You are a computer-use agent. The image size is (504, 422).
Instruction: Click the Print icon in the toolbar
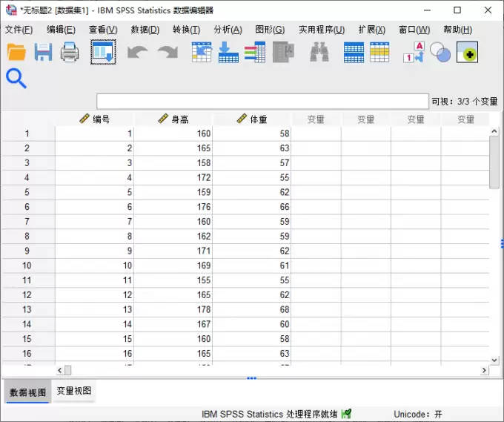coord(70,52)
